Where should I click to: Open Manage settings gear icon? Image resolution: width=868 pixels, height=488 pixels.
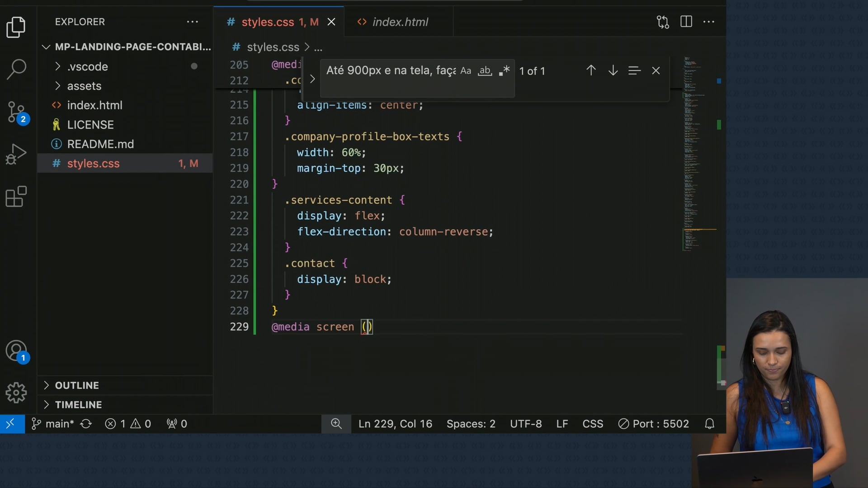point(16,393)
